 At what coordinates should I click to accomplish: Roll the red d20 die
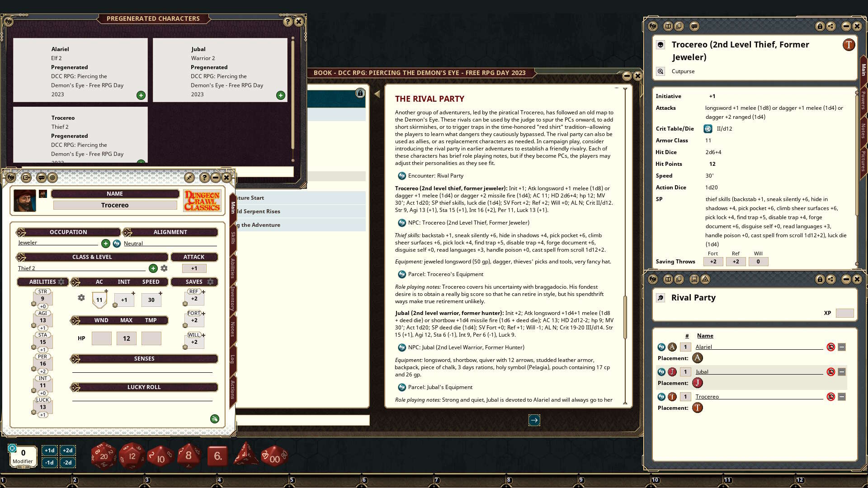tap(104, 455)
